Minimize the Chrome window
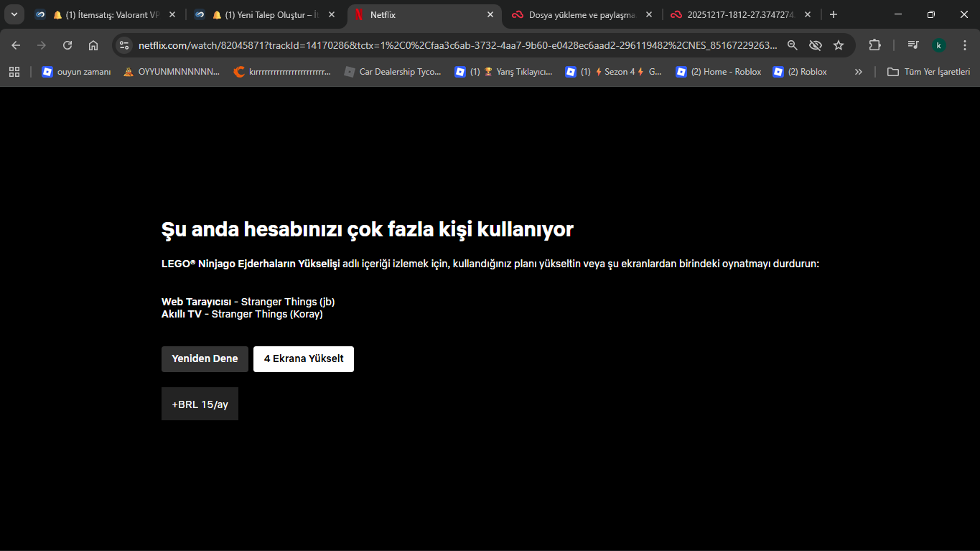The width and height of the screenshot is (980, 551). point(899,14)
